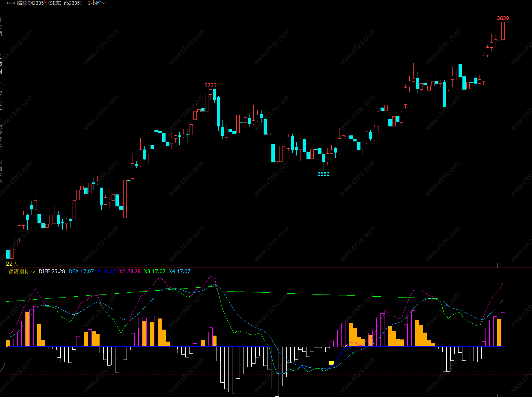532x397 pixels.
Task: Click the X1 0.00 indicator value
Action: pos(106,271)
